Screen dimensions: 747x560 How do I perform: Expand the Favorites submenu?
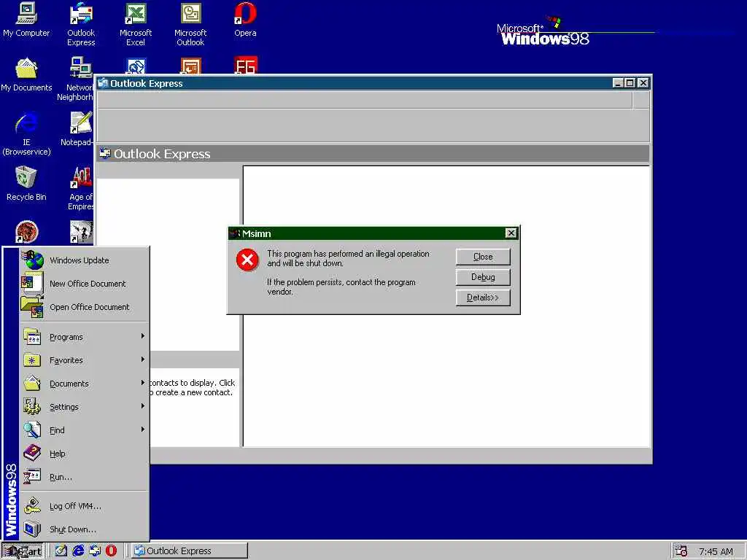pyautogui.click(x=85, y=360)
